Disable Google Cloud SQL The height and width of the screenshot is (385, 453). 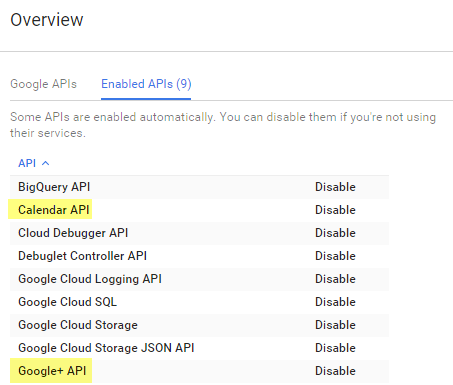point(335,302)
